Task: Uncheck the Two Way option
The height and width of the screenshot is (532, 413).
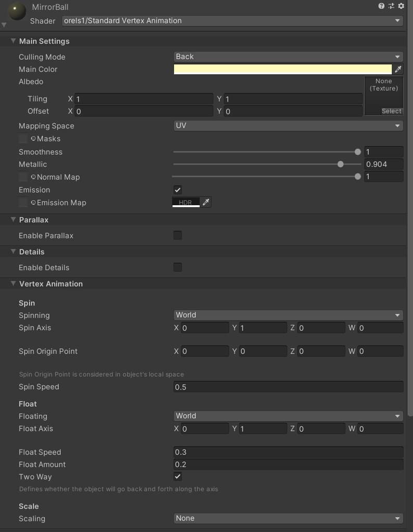Action: (178, 476)
